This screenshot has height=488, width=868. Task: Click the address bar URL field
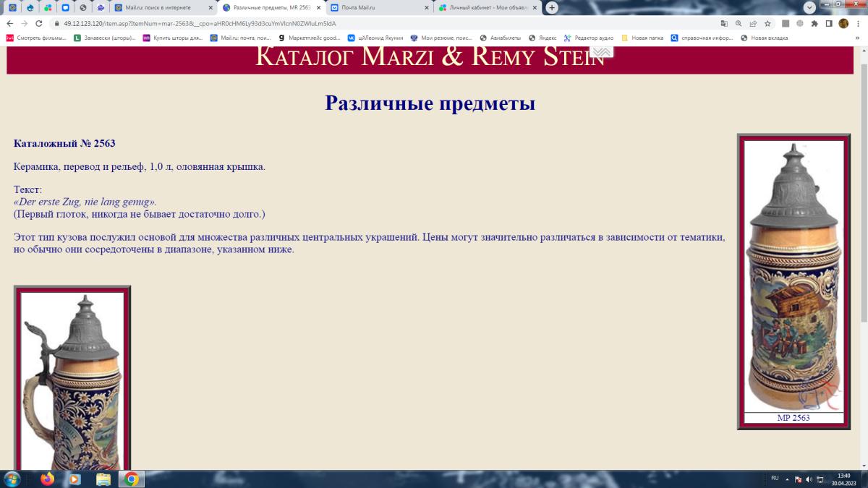383,23
